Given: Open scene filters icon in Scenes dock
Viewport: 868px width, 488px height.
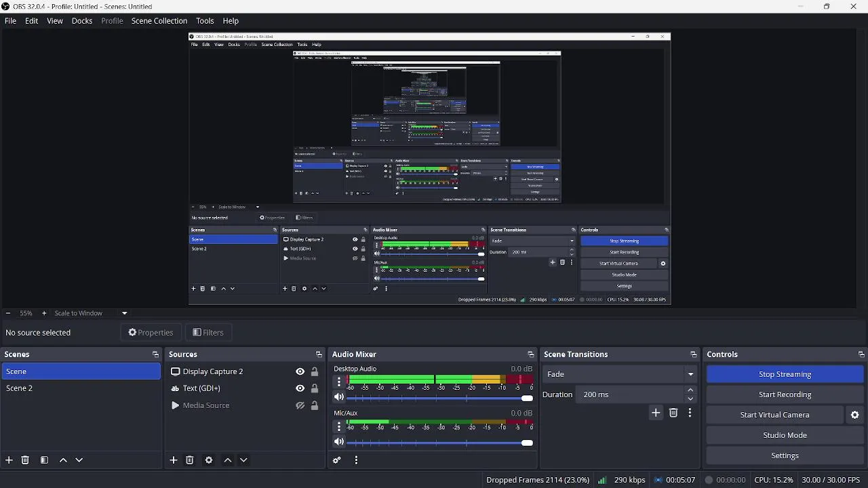Looking at the screenshot, I should pyautogui.click(x=44, y=460).
